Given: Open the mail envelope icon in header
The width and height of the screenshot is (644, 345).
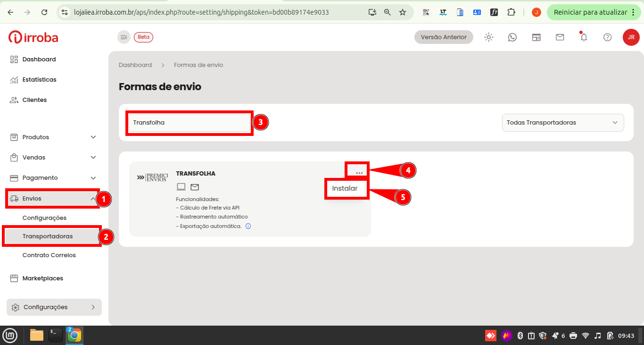Looking at the screenshot, I should click(x=560, y=37).
